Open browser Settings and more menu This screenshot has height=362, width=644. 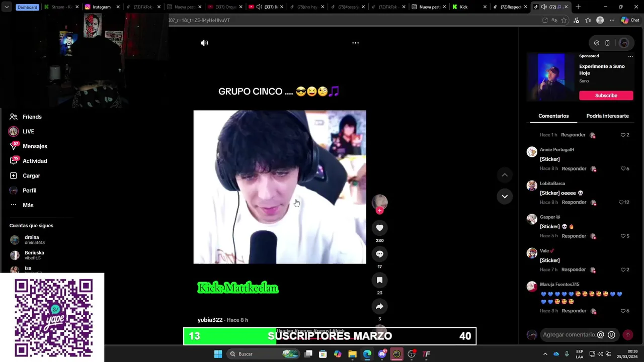point(612,20)
